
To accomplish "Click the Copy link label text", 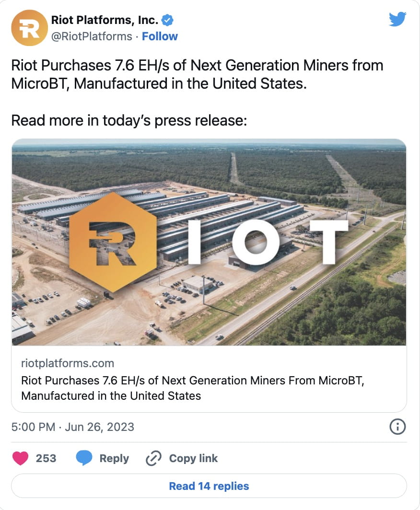I will pyautogui.click(x=193, y=458).
